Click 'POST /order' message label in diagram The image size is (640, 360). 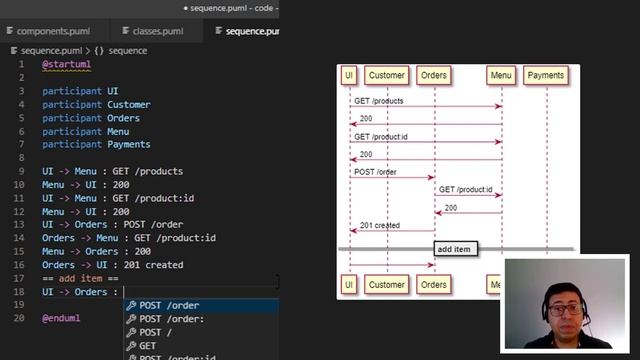pos(375,172)
